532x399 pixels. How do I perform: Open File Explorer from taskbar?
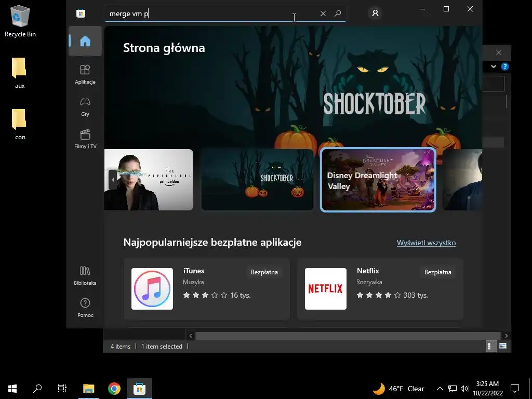(x=88, y=389)
